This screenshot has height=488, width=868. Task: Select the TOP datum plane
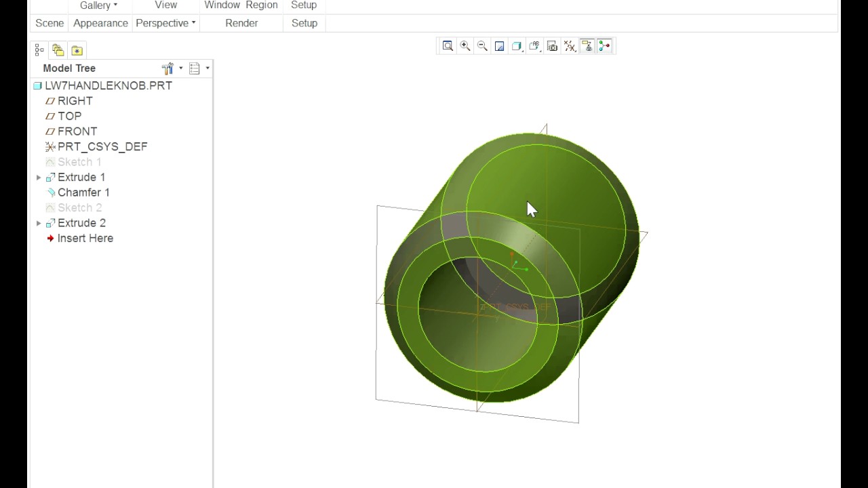(x=70, y=117)
